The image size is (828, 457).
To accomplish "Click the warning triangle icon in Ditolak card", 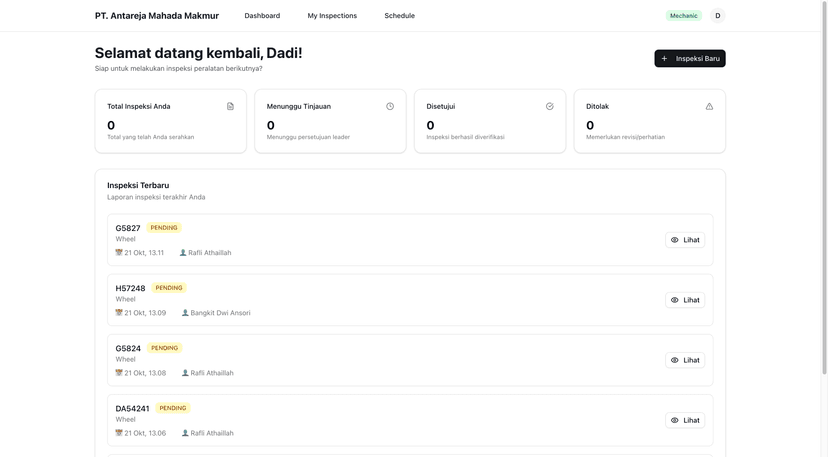I will coord(709,106).
